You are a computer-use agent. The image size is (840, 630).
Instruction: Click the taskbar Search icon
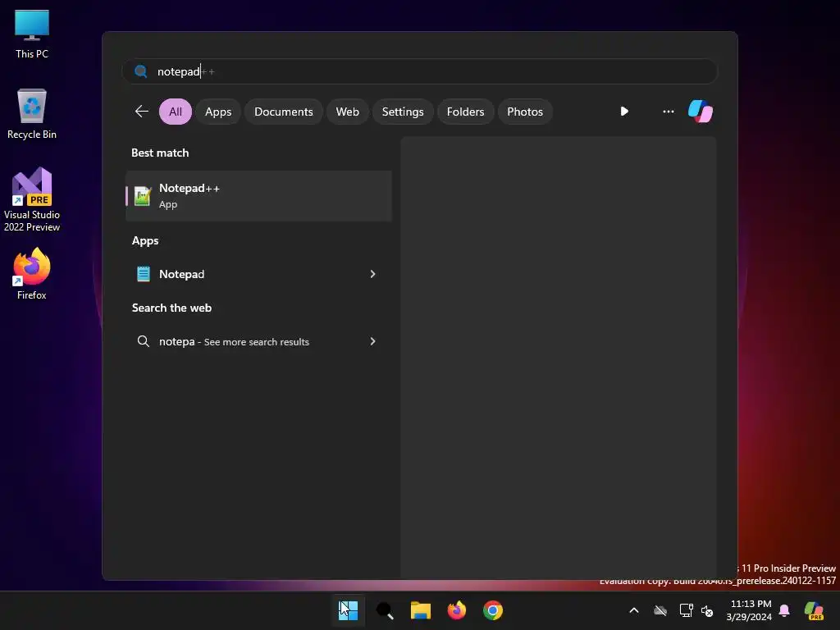tap(385, 610)
